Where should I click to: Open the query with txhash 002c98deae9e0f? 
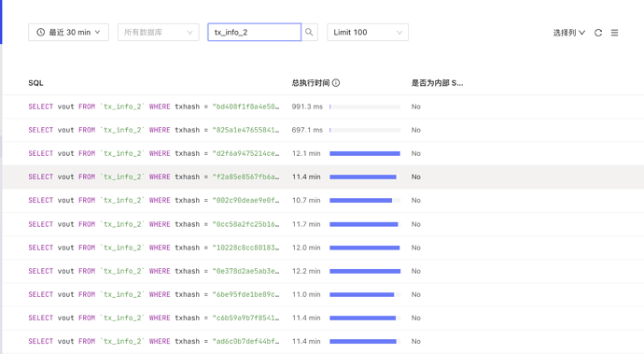[x=154, y=200]
